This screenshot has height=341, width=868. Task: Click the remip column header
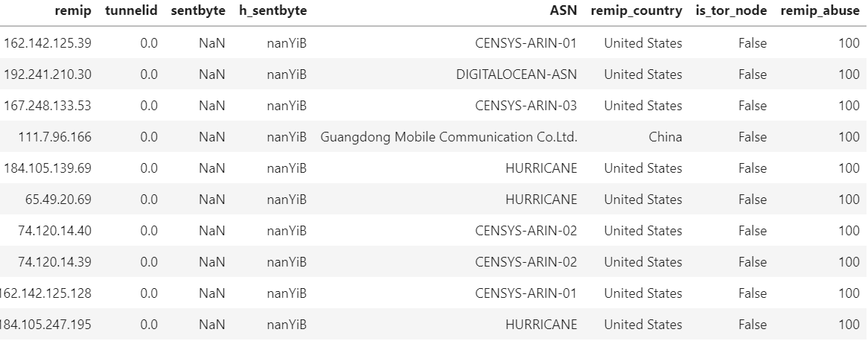click(73, 13)
